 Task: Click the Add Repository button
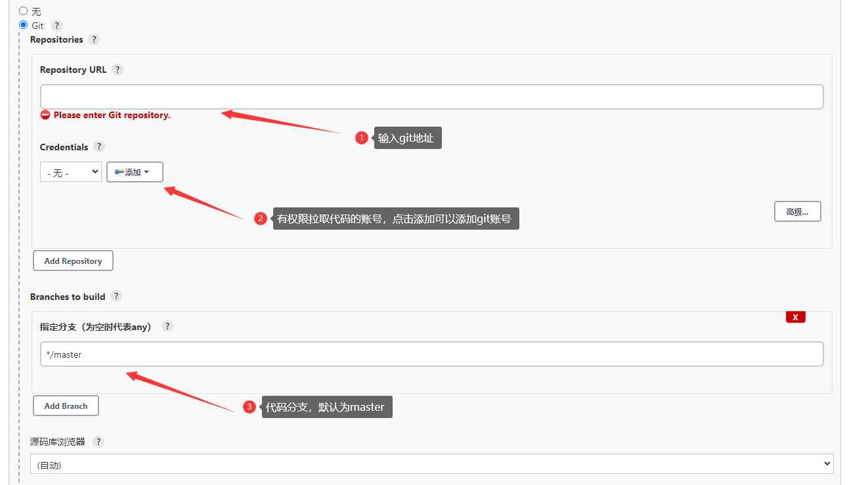tap(73, 261)
